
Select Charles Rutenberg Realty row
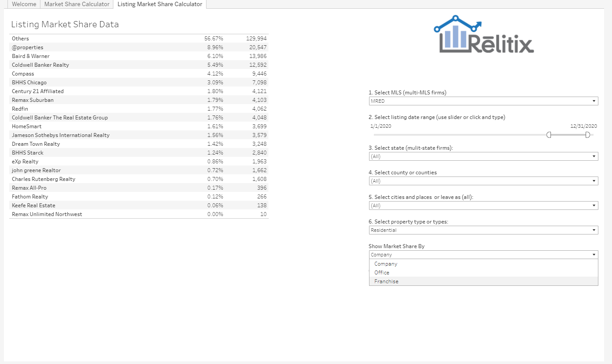tap(139, 179)
